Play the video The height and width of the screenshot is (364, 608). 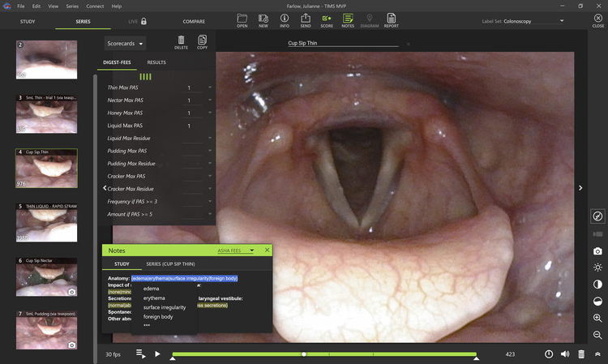point(157,354)
